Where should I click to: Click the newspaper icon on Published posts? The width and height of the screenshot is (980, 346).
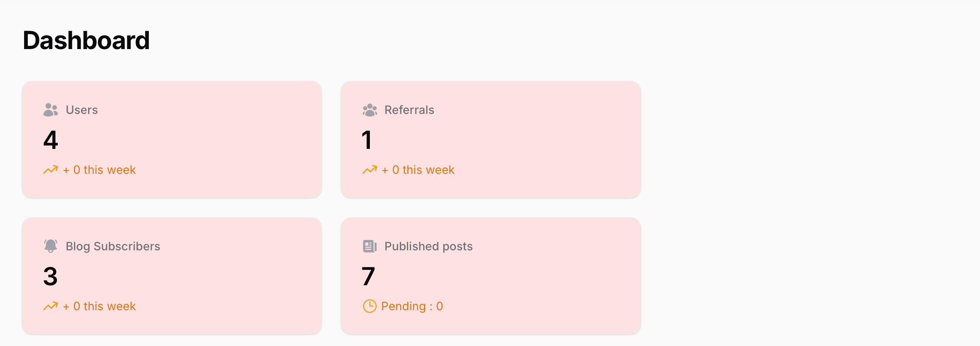pos(369,246)
